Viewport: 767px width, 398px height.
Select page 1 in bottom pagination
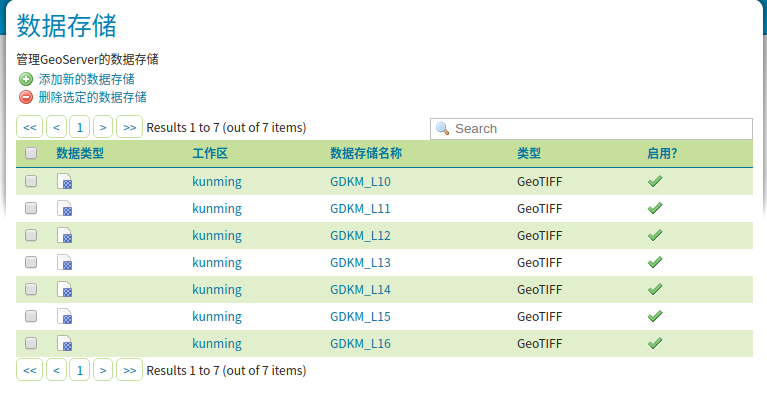pos(80,370)
